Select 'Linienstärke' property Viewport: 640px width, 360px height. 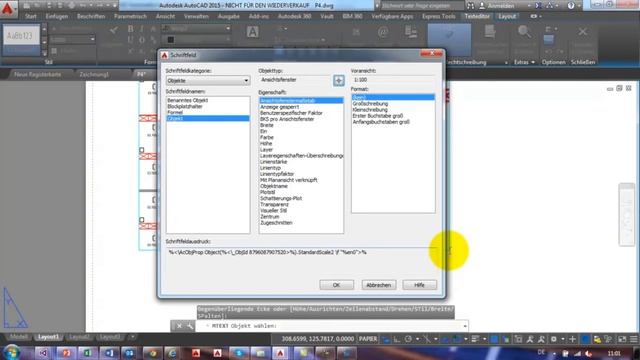[x=273, y=162]
